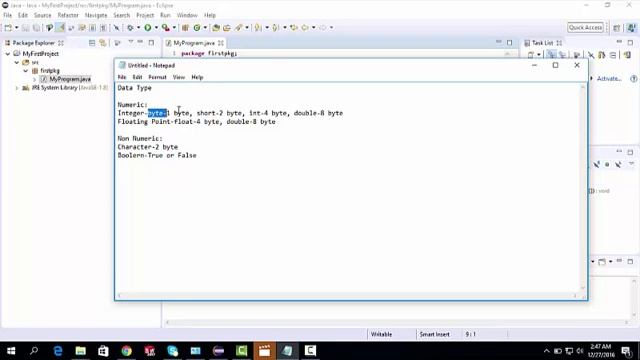Open the Package Explorer view menu triangle
The image size is (640, 360).
[x=131, y=42]
